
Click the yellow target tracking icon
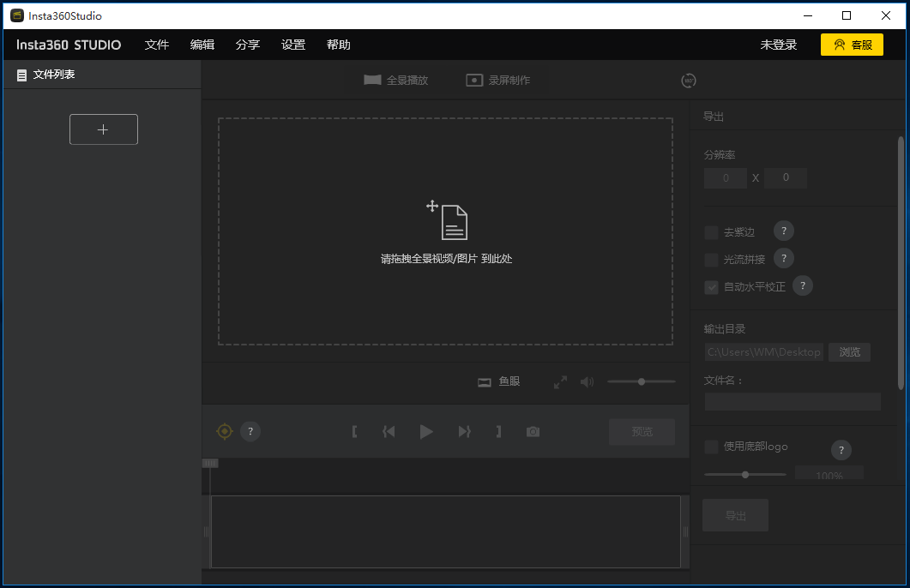coord(225,431)
